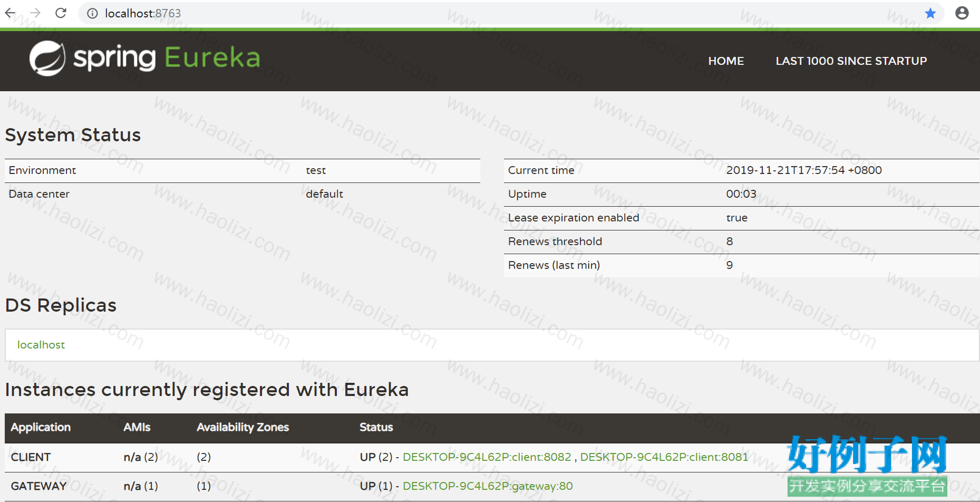Select the GATEWAY application cell

coord(39,486)
